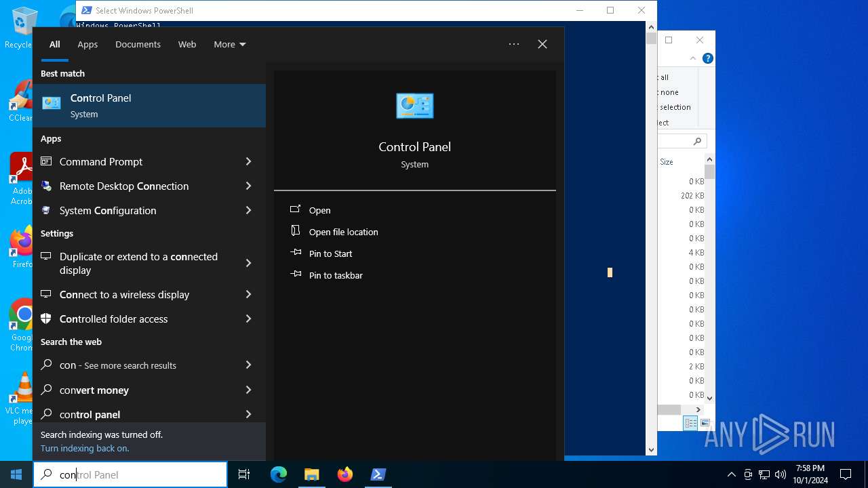Launch Firefox from taskbar
Image resolution: width=868 pixels, height=488 pixels.
345,474
